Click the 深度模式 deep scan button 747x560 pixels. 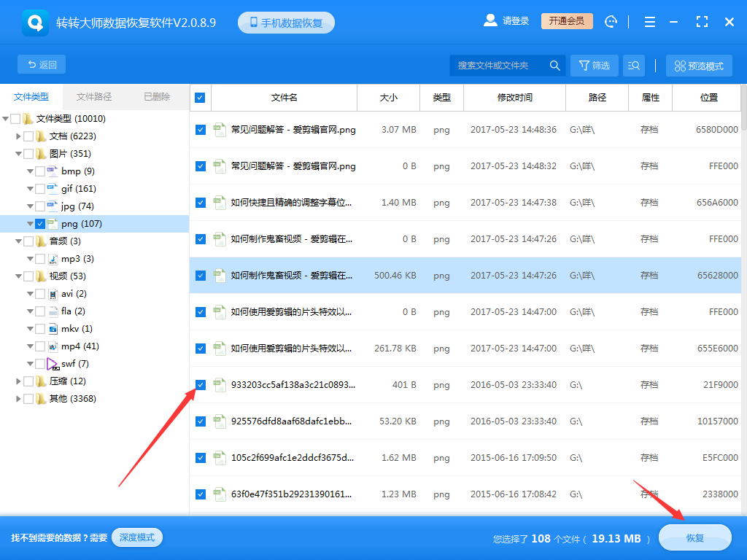(x=136, y=537)
